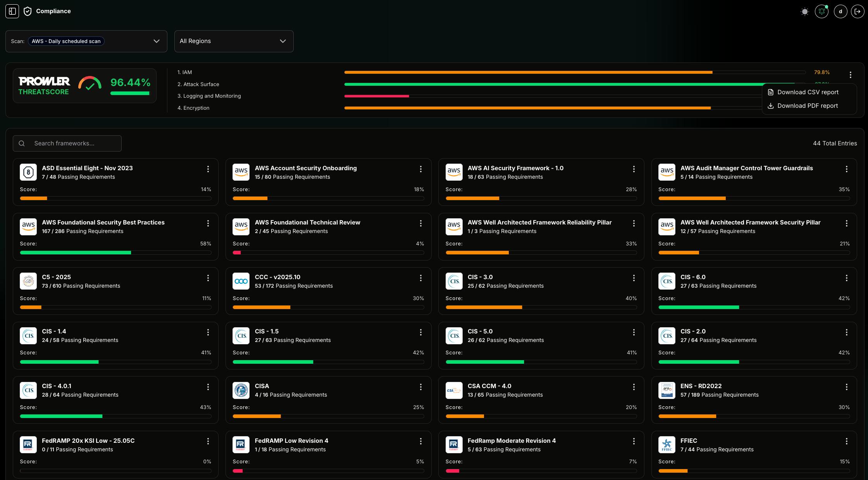The width and height of the screenshot is (868, 480).
Task: Click the Search frameworks input field
Action: point(67,143)
